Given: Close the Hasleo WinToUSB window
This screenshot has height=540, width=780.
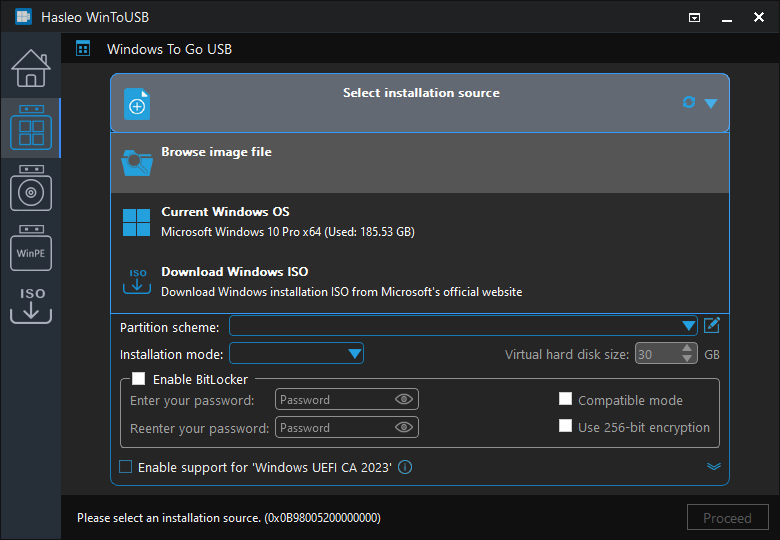Looking at the screenshot, I should tap(759, 17).
